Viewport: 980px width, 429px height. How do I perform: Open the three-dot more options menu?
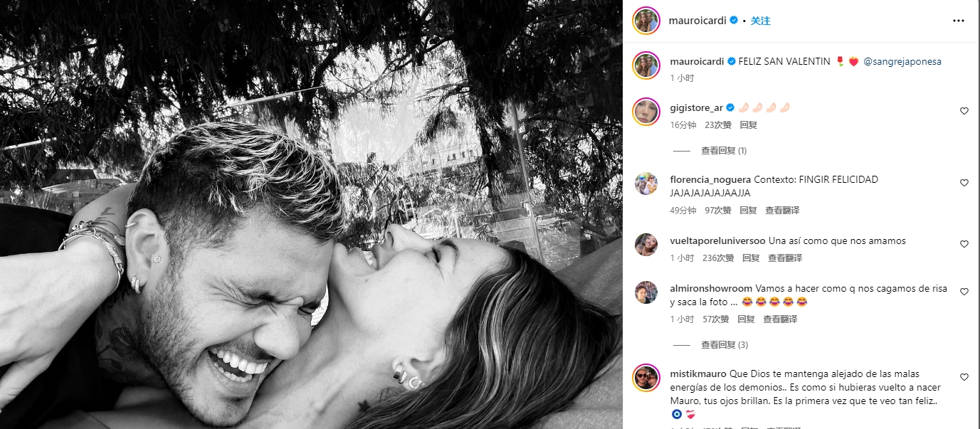[x=958, y=21]
